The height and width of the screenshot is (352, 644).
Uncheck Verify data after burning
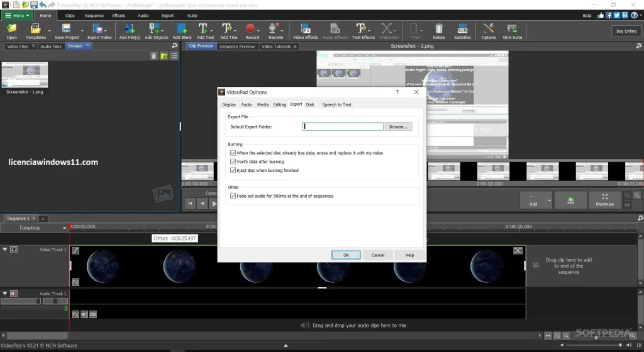point(233,162)
